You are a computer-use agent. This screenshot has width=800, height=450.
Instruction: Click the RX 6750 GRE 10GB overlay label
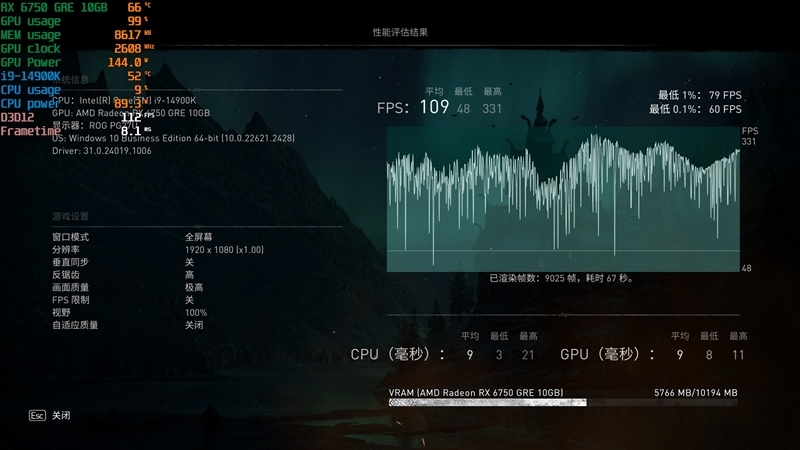tap(54, 8)
